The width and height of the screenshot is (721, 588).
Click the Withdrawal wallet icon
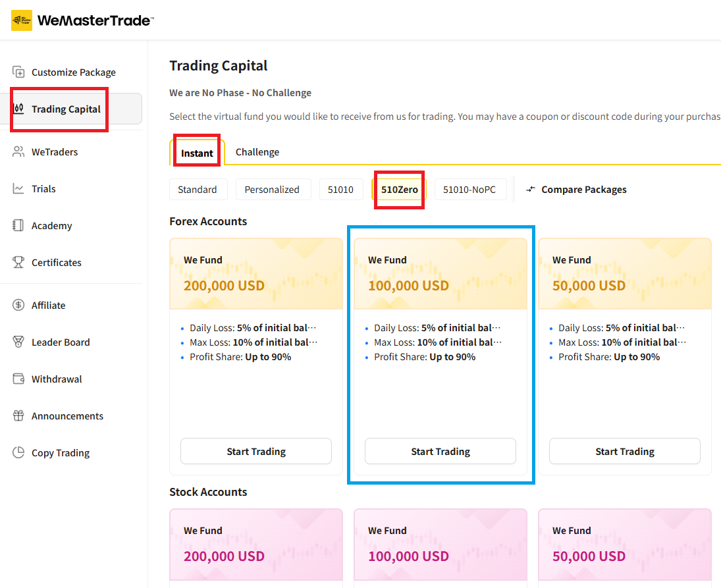tap(18, 379)
